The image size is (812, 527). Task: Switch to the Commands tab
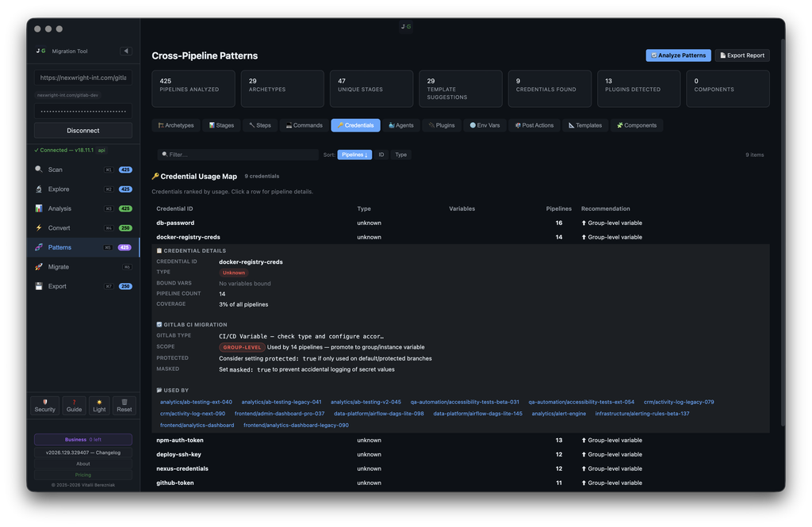click(304, 125)
